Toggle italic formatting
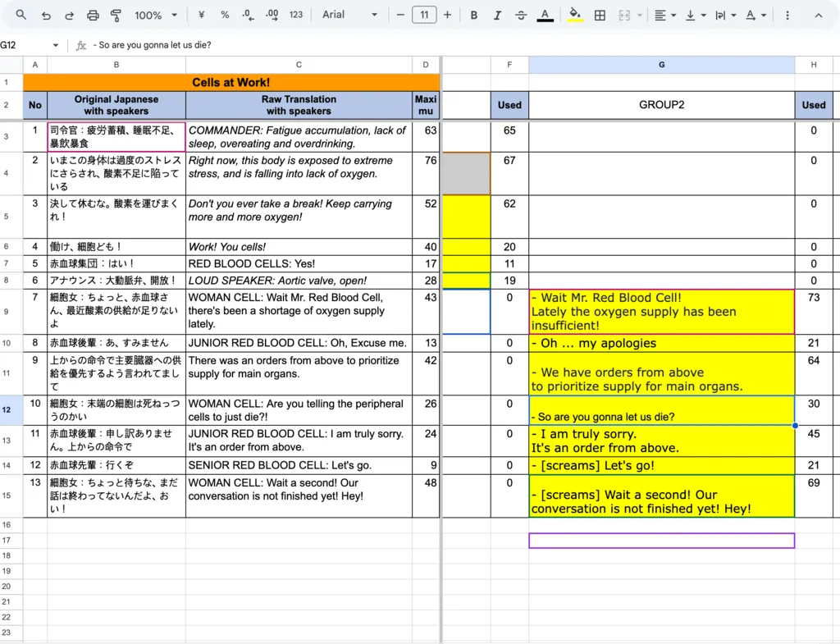The image size is (840, 644). [497, 15]
